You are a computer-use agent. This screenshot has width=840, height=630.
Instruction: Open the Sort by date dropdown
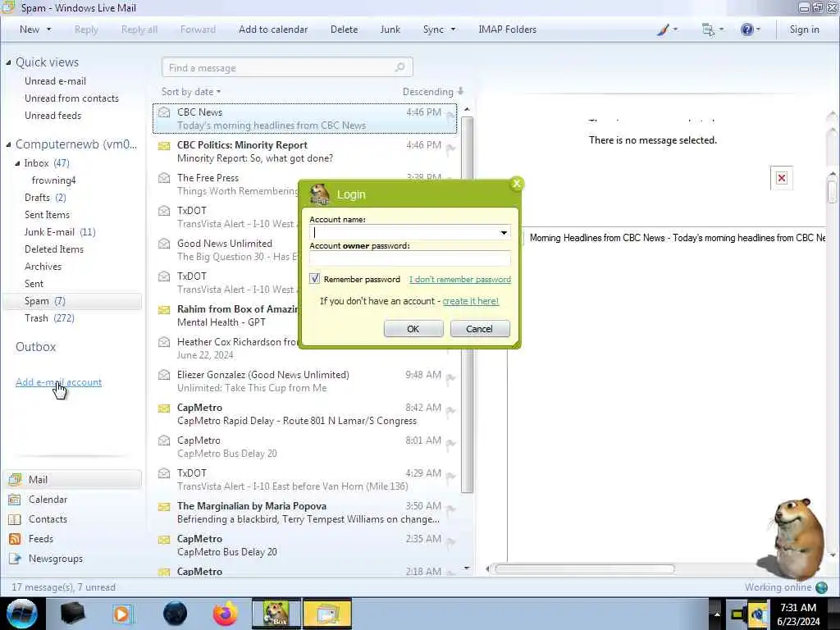pos(191,92)
